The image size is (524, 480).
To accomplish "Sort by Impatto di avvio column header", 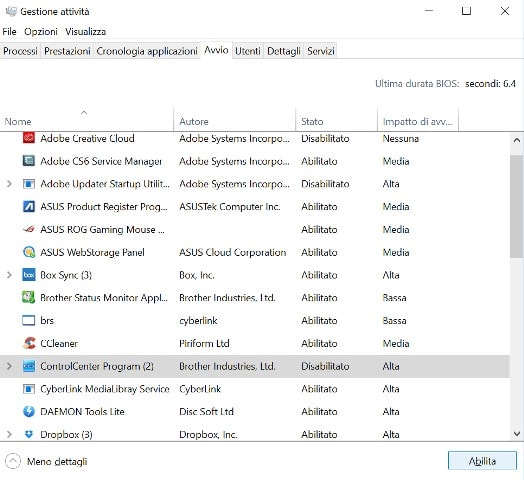I will [x=418, y=121].
